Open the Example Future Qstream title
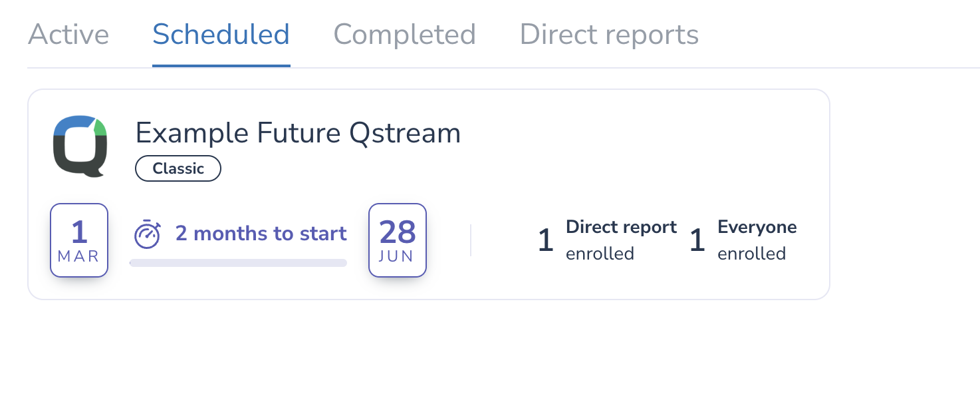The image size is (980, 410). click(x=299, y=134)
